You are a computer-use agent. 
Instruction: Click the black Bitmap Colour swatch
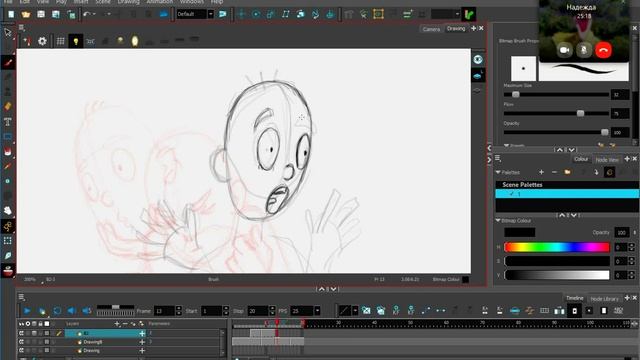tap(519, 232)
